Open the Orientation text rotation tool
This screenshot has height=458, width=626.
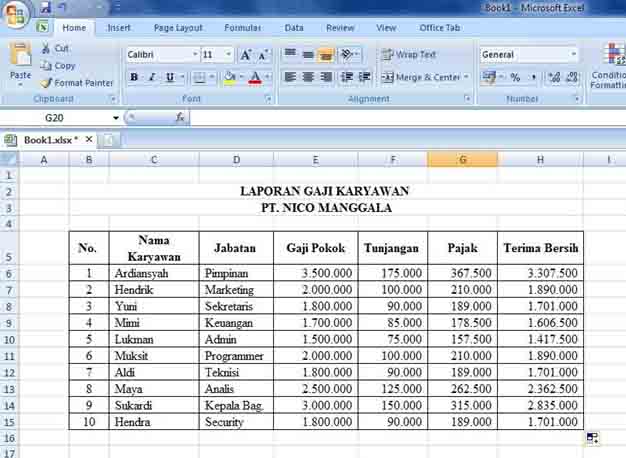pyautogui.click(x=349, y=55)
